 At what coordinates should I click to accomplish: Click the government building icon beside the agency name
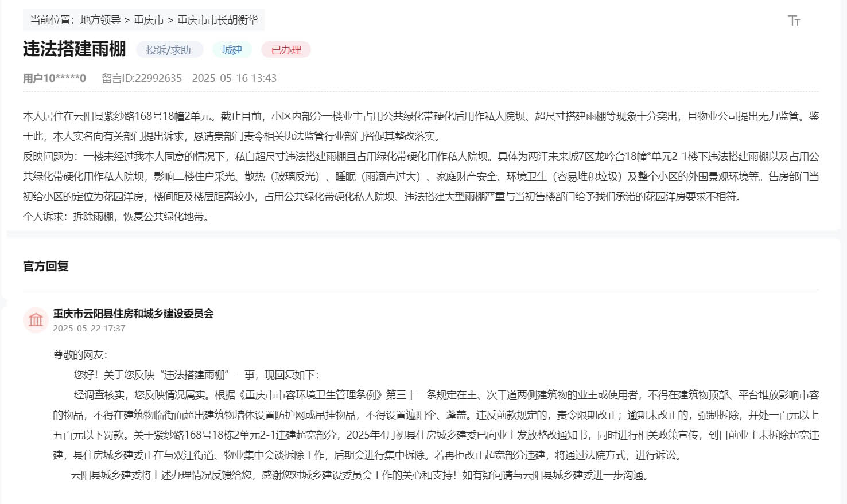coord(36,320)
